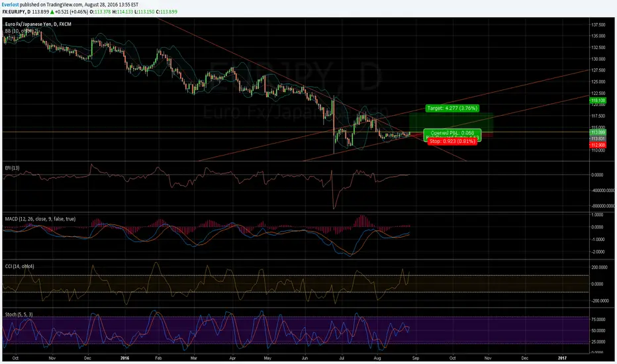Click the green 118.108 price tag

click(x=598, y=101)
